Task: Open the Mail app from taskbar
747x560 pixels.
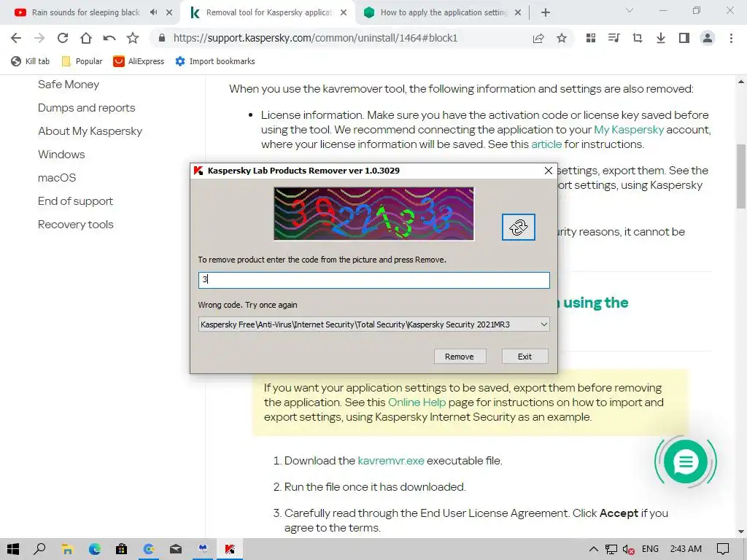Action: (176, 549)
